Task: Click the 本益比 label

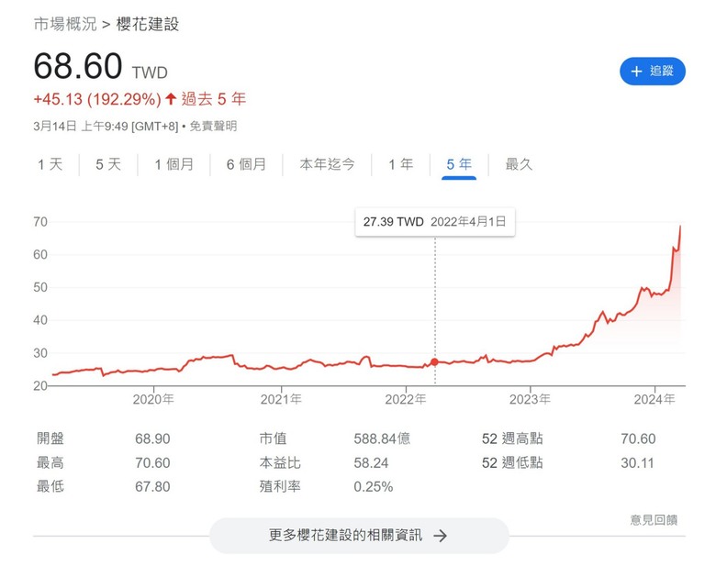Action: pyautogui.click(x=280, y=463)
